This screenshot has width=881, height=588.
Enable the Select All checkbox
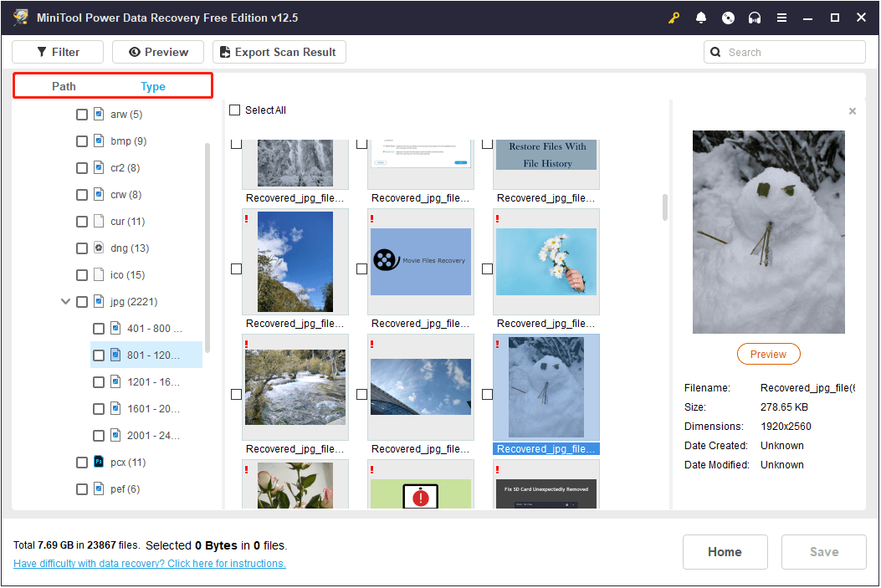point(233,110)
